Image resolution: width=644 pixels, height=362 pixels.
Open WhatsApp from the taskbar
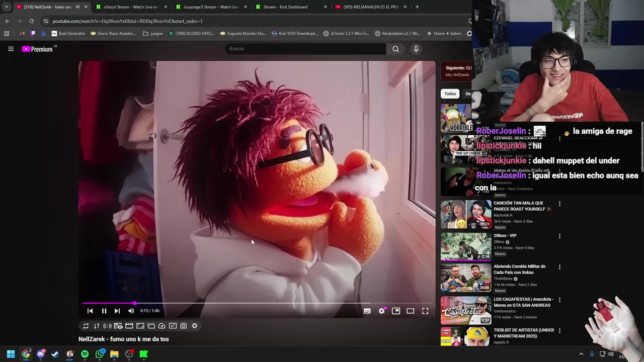click(100, 354)
